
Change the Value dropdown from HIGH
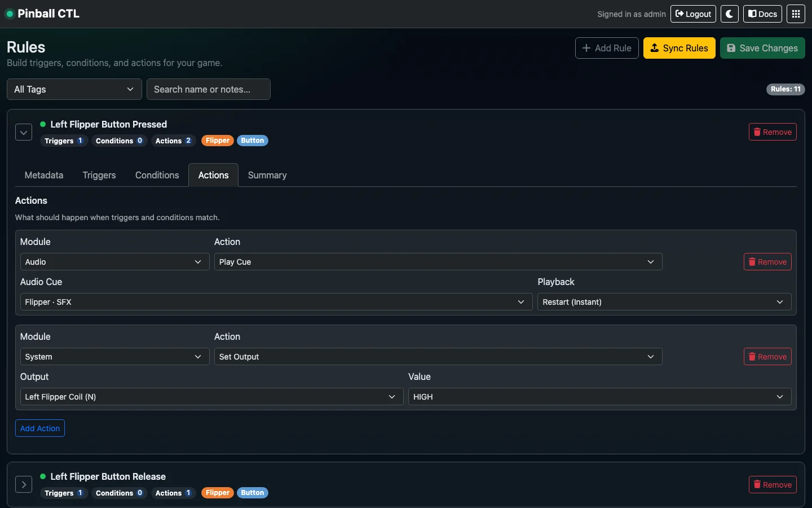click(x=599, y=397)
